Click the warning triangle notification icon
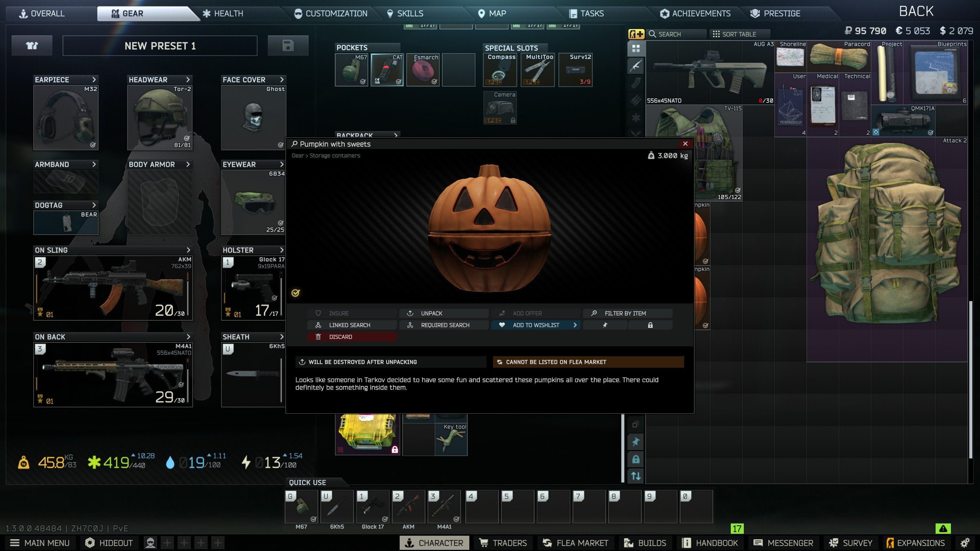Screen dimensions: 980x551 pyautogui.click(x=943, y=528)
